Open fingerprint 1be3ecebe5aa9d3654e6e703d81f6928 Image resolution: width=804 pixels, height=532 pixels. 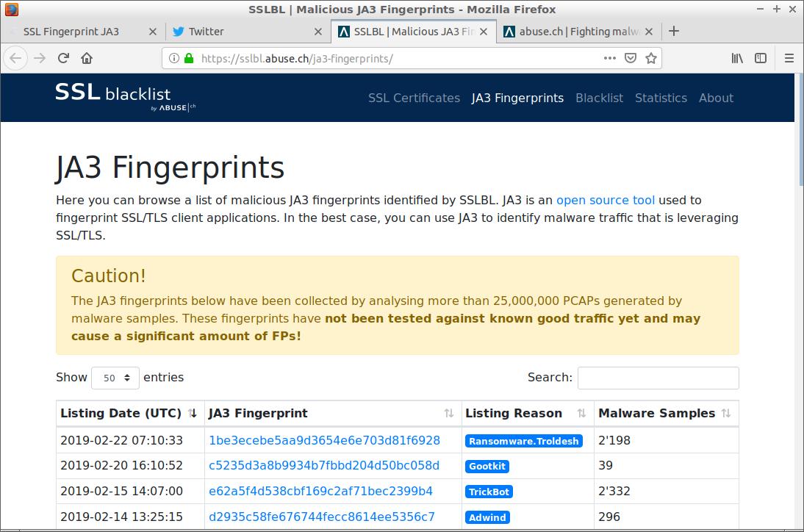tap(324, 440)
